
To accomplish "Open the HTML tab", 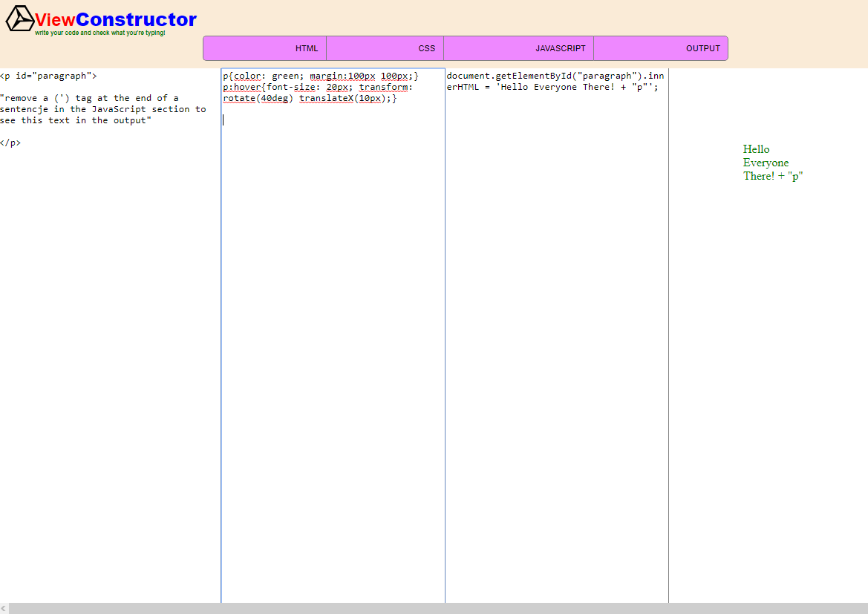I will tap(264, 48).
